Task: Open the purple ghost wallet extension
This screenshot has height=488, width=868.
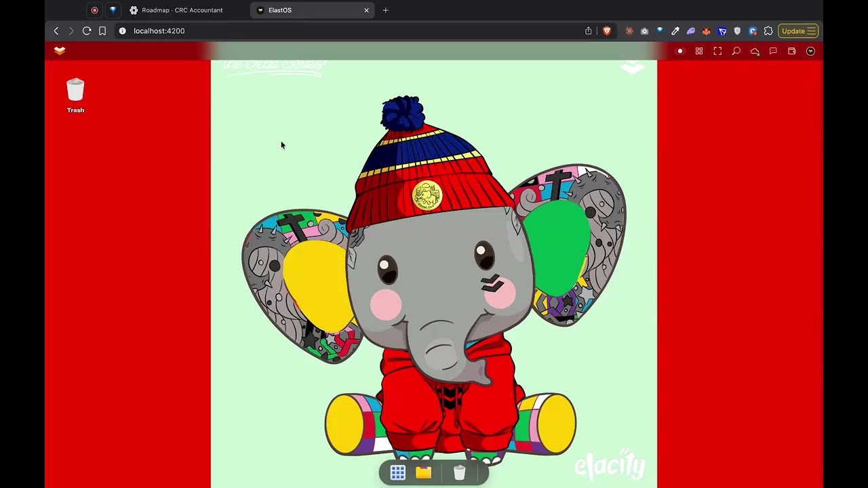Action: tap(691, 30)
